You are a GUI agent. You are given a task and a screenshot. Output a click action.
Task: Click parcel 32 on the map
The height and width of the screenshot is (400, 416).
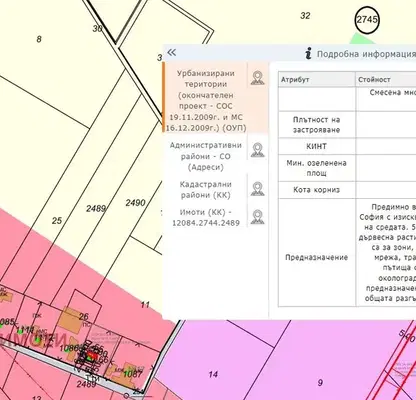tap(305, 16)
